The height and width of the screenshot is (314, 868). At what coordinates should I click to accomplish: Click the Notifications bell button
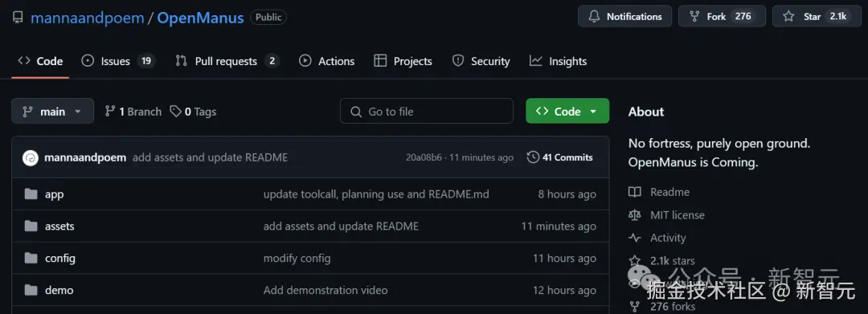click(x=625, y=16)
